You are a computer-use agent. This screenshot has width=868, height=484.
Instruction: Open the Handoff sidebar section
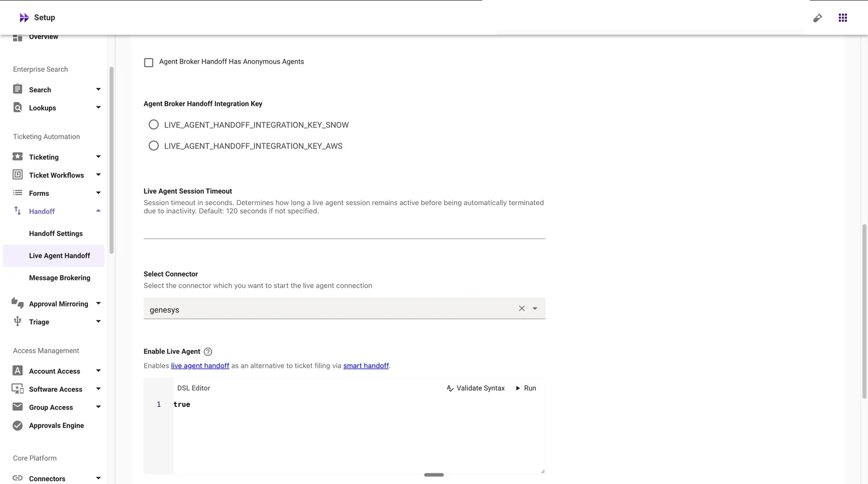(x=42, y=211)
